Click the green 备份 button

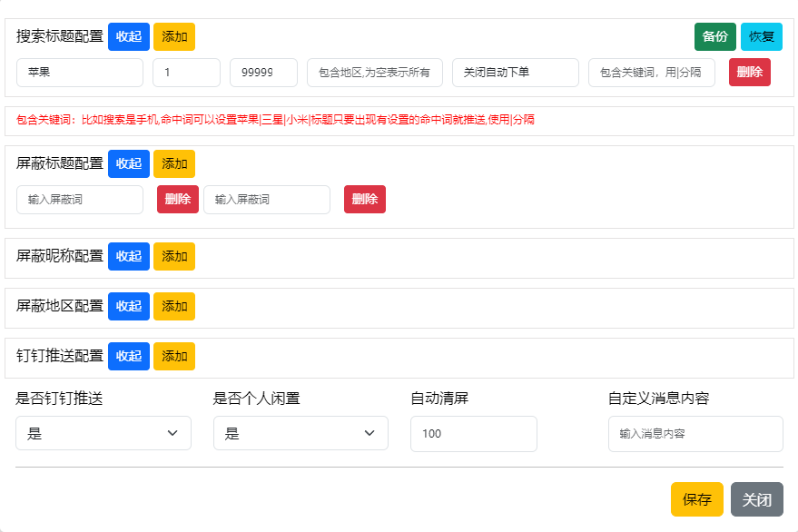click(715, 36)
